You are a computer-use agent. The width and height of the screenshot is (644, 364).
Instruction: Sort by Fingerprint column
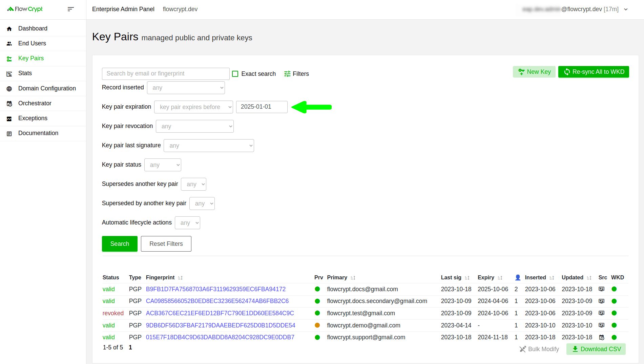180,278
